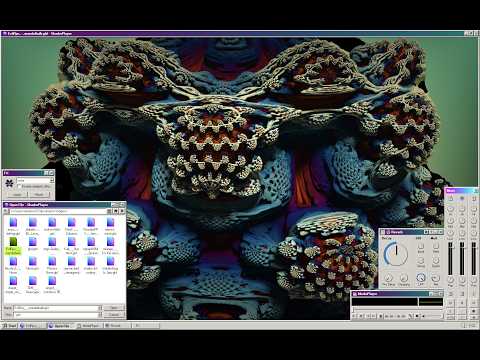The width and height of the screenshot is (480, 360).
Task: Open the Name field dropdown arrow
Action: tap(100, 308)
